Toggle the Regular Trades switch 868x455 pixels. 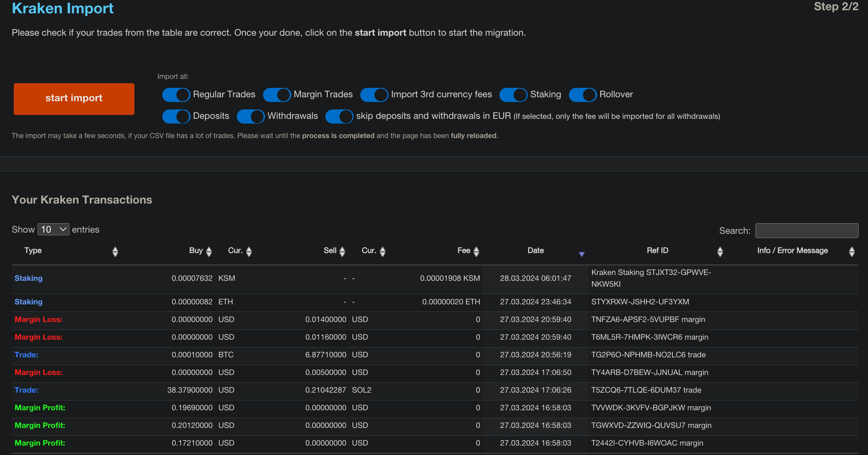pyautogui.click(x=176, y=95)
